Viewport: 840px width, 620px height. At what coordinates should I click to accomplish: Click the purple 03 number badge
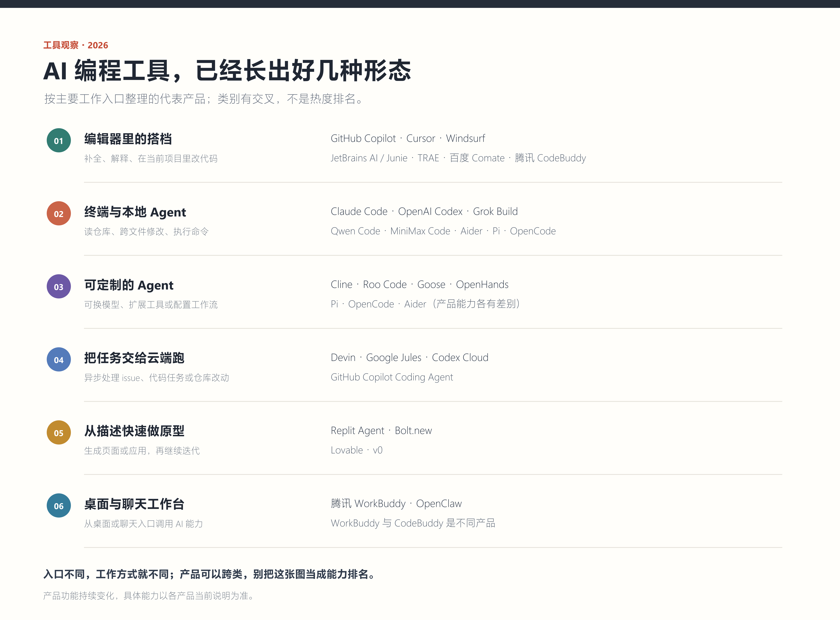coord(58,287)
